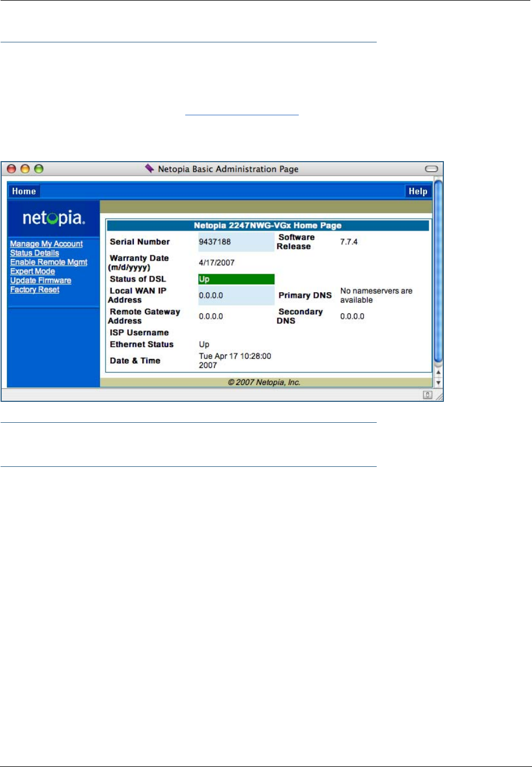Click the Ethernet Status Up value
The width and height of the screenshot is (532, 767).
[204, 345]
